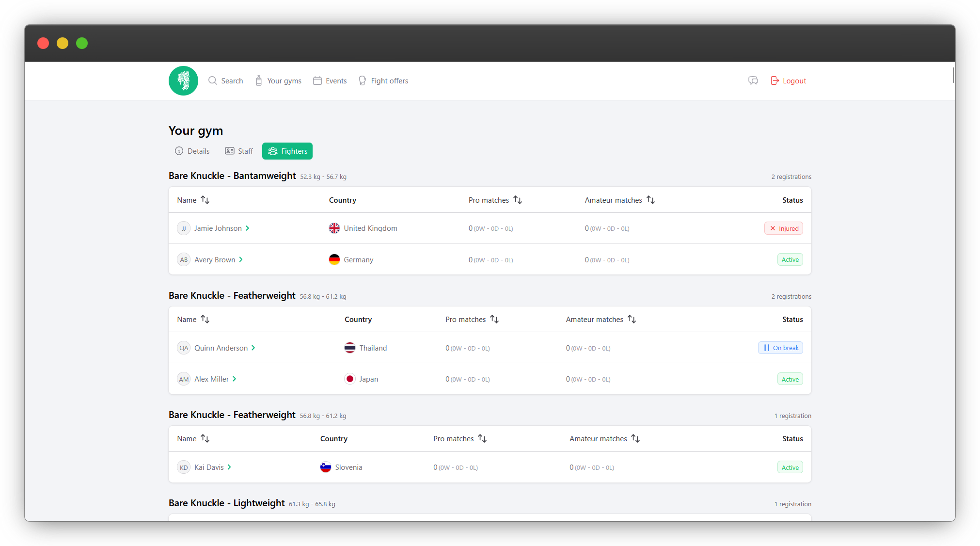Switch to the Details tab
980x546 pixels.
[x=192, y=151]
